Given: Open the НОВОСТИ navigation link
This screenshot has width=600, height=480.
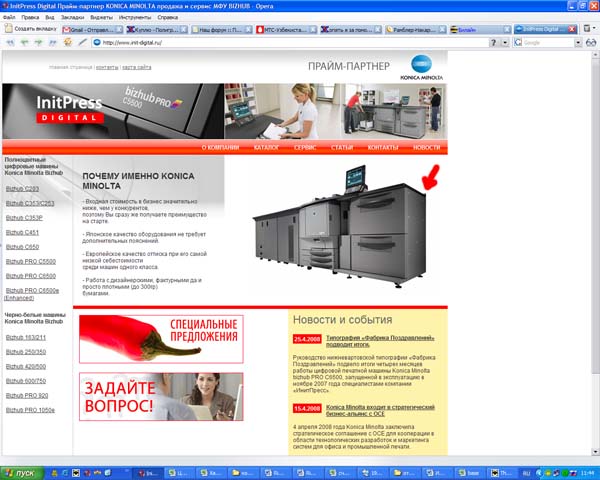Looking at the screenshot, I should click(426, 147).
